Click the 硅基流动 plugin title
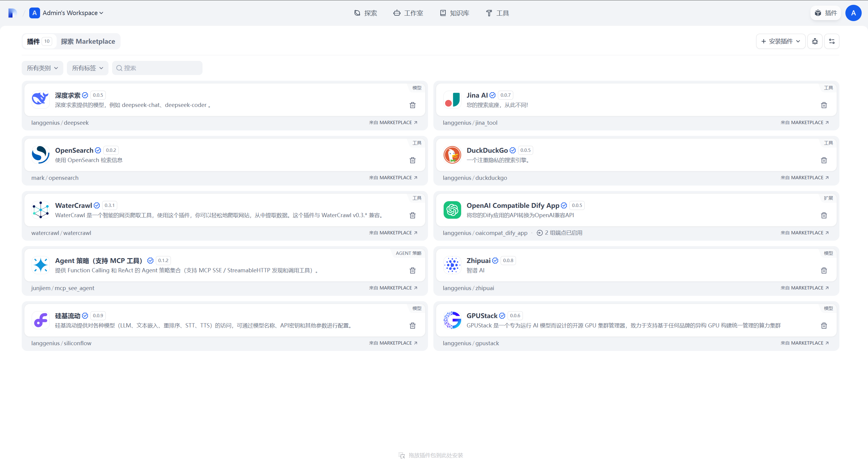The image size is (868, 466). click(68, 316)
